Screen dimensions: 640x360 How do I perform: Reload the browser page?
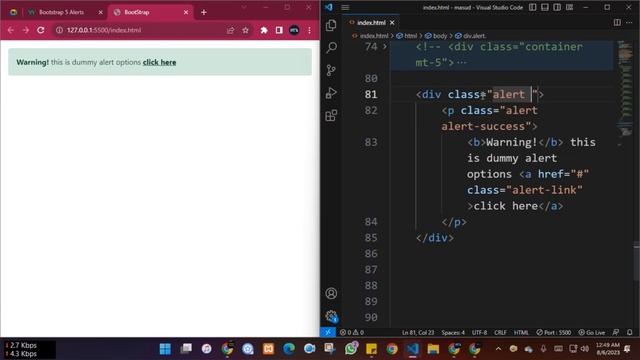point(40,30)
